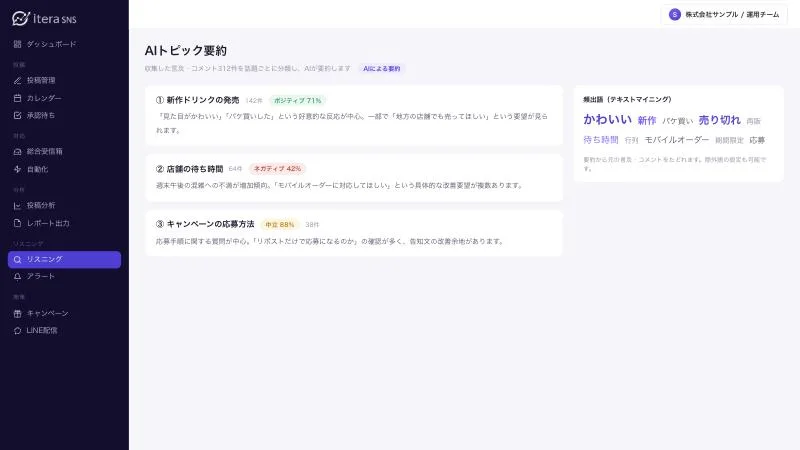Open the 株式会社サンプル / 運用チーム account switcher
This screenshot has width=800, height=450.
click(x=724, y=15)
